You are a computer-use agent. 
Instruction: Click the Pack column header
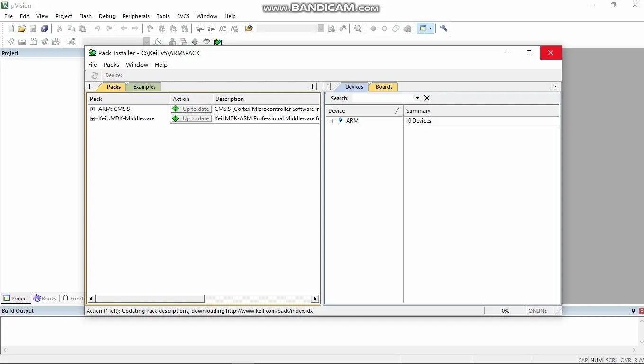[129, 99]
